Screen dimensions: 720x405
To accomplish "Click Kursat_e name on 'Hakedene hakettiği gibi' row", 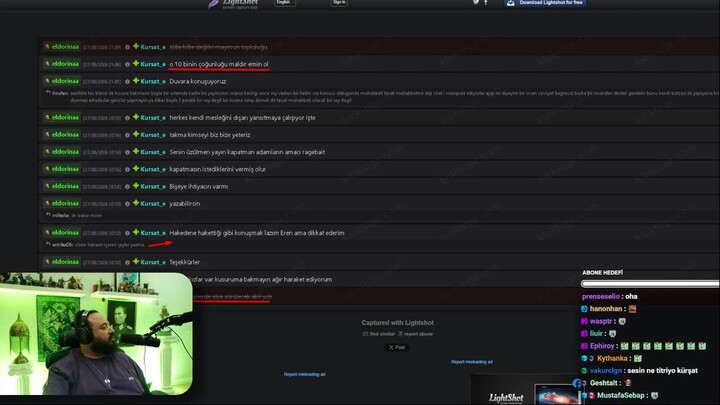I will click(153, 233).
